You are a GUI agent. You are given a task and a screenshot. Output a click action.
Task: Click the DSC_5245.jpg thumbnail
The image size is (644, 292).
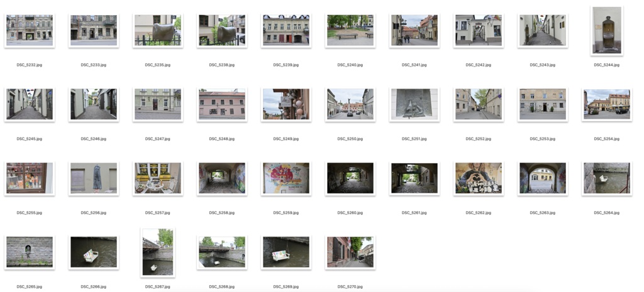30,105
